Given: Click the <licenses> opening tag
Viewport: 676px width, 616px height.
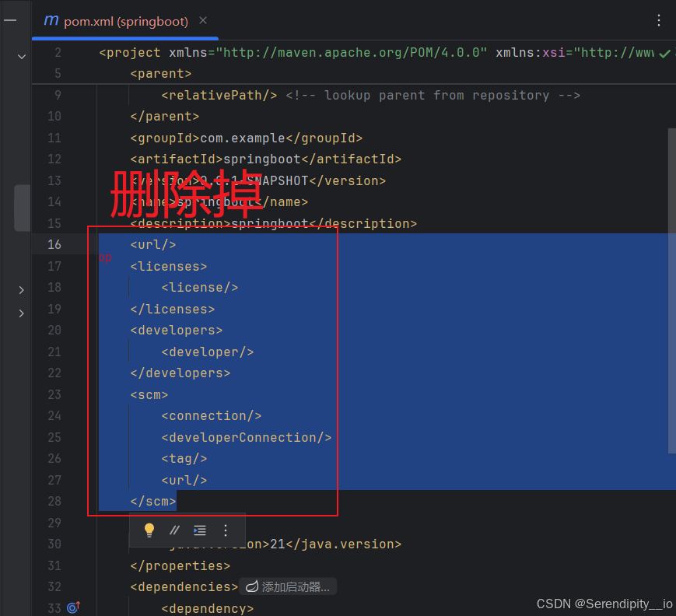Looking at the screenshot, I should point(169,267).
